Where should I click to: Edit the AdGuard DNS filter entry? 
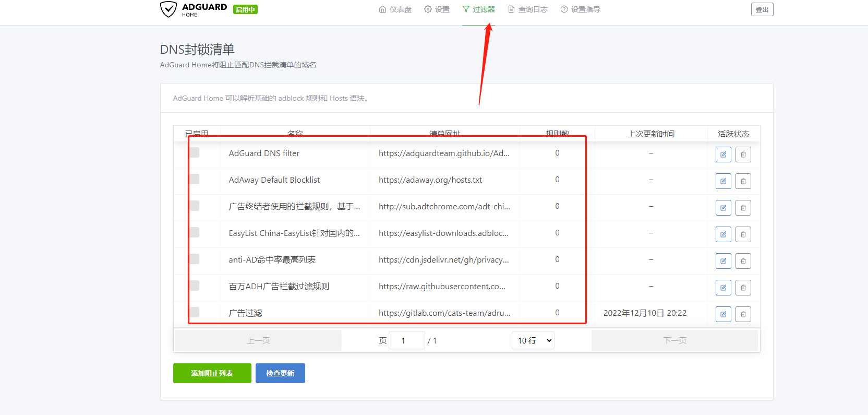(723, 155)
